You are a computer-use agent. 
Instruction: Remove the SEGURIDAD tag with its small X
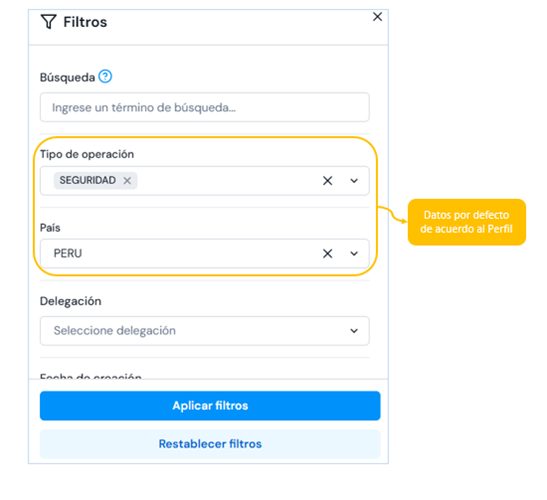[x=127, y=180]
